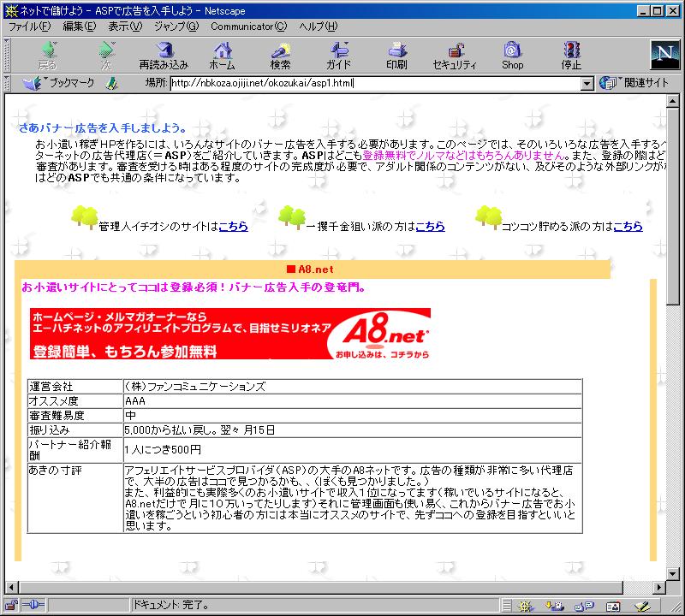The image size is (685, 616).
Task: Click the component bar grip handle
Action: coord(506,606)
